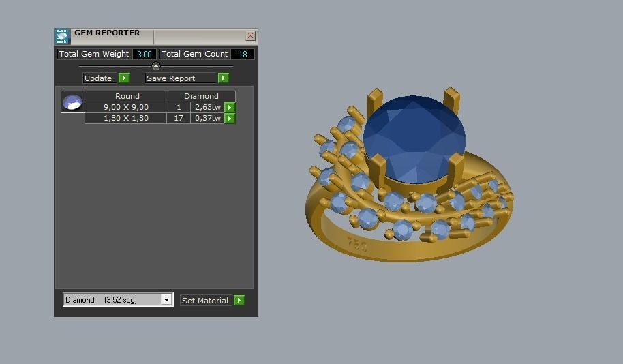623x364 pixels.
Task: Click the 2,63tw weight cell
Action: pyautogui.click(x=207, y=107)
